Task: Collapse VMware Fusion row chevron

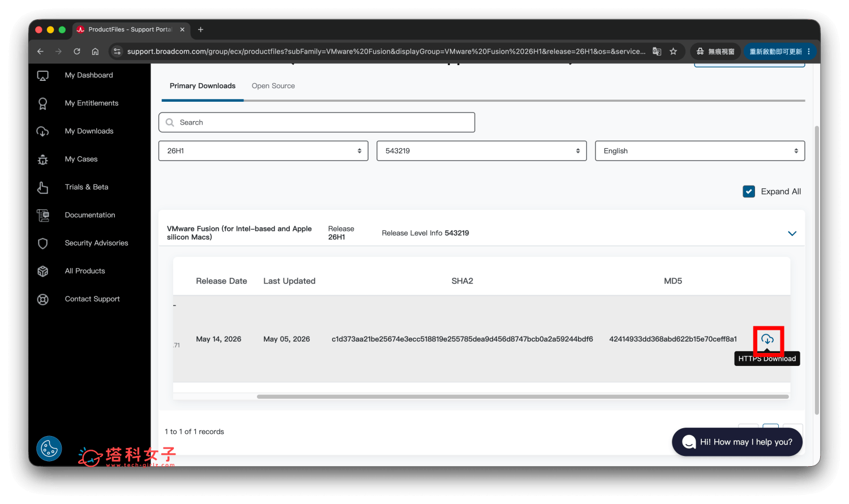Action: coord(792,234)
